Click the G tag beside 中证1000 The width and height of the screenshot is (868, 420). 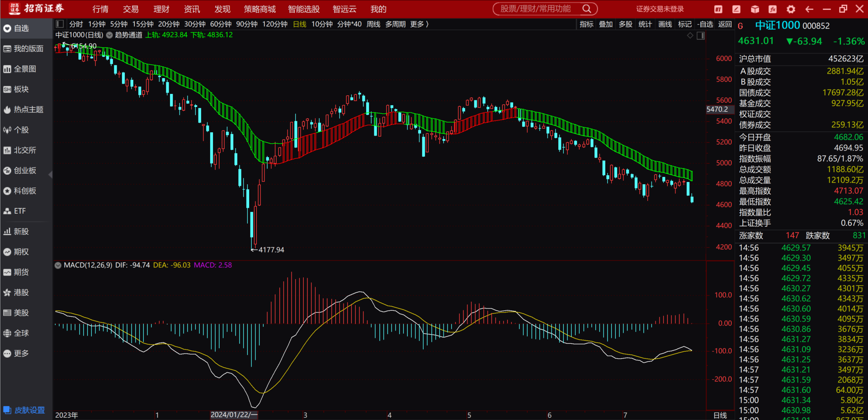[741, 26]
